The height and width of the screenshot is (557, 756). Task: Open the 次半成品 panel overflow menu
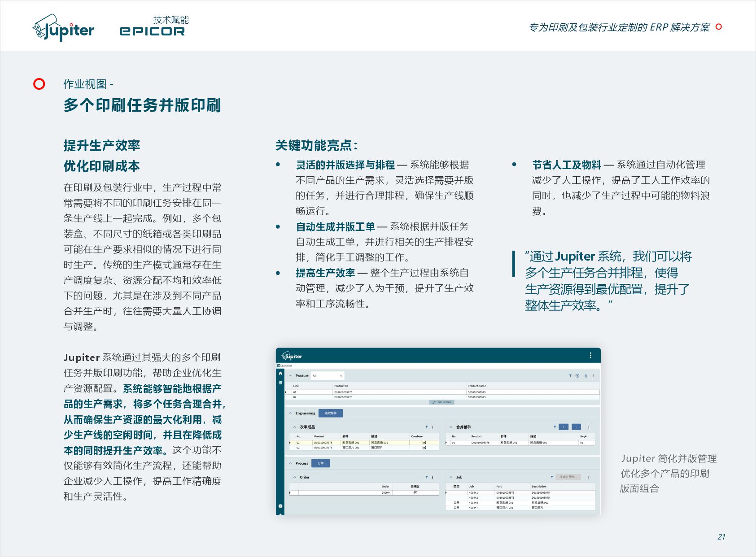[x=433, y=427]
